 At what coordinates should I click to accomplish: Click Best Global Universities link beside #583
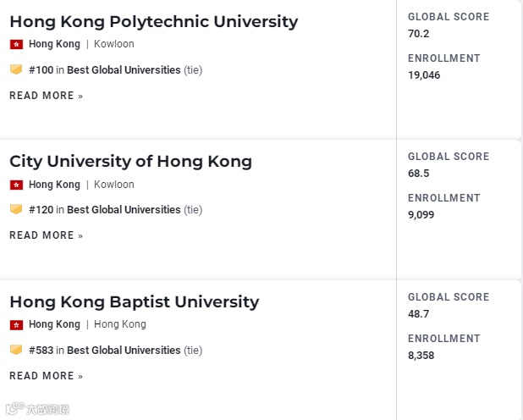pyautogui.click(x=124, y=351)
